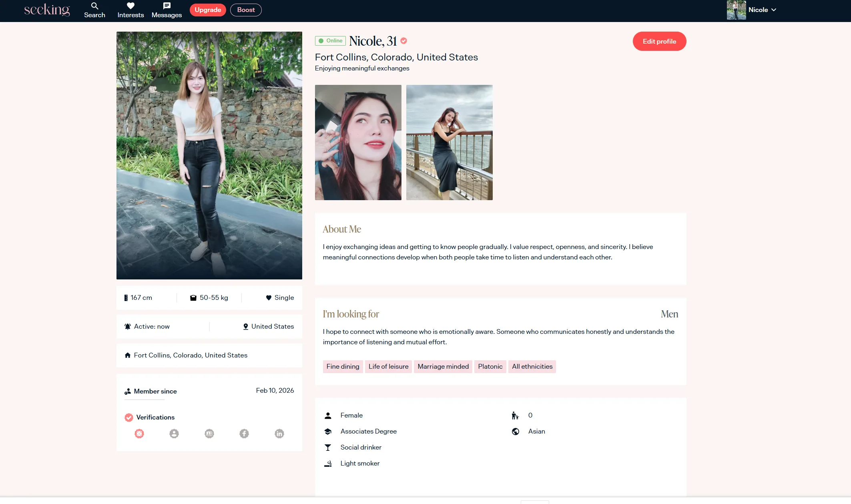851x504 pixels.
Task: Click the verified badge next to Nicole, 31
Action: [x=403, y=41]
